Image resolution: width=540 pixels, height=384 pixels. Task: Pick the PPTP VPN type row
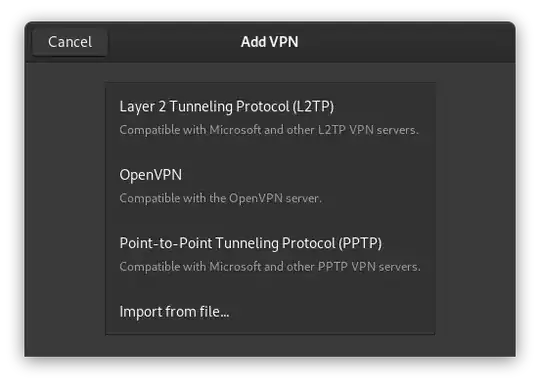pos(270,254)
